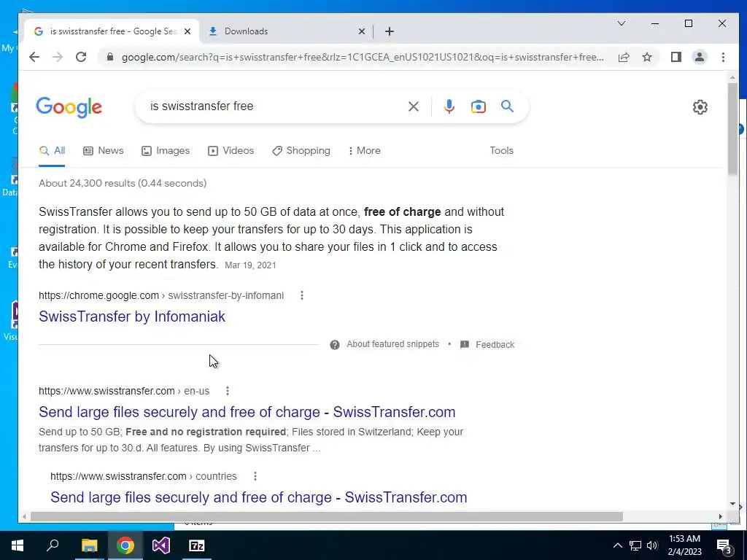Open the network status tray icon
This screenshot has height=560, width=747.
635,545
